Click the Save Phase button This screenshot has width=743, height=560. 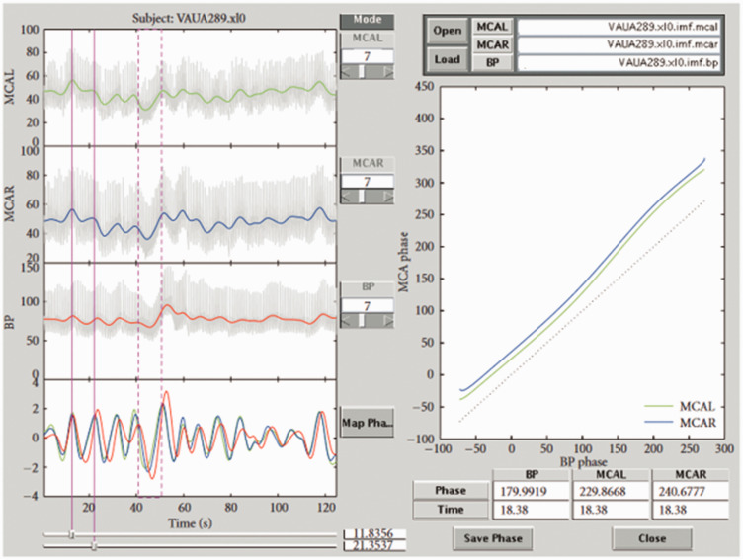tap(493, 538)
